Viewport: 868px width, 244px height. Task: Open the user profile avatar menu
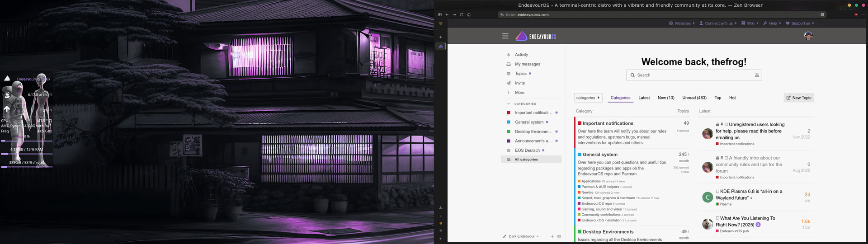(x=808, y=36)
